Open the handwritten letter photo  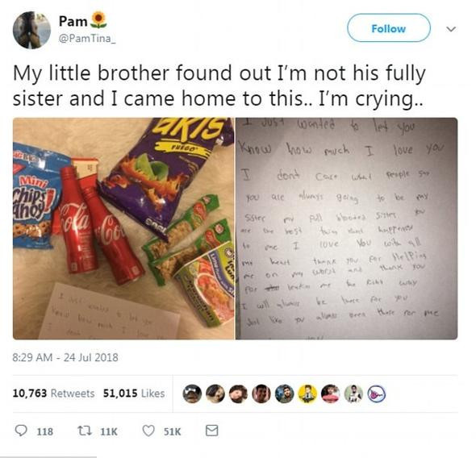point(347,228)
